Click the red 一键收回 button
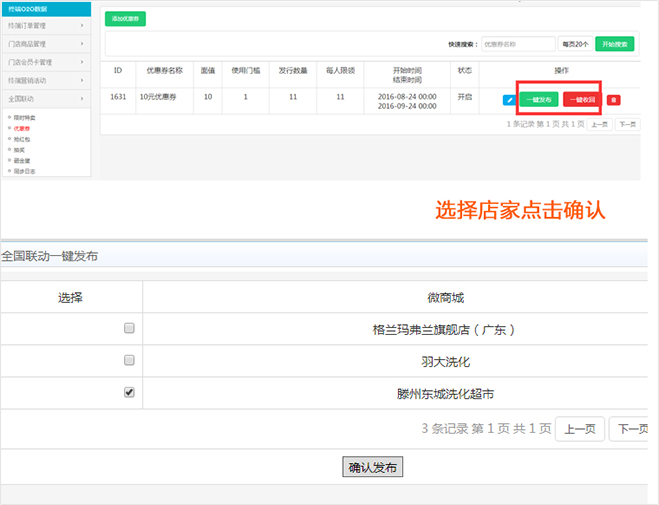 (582, 100)
